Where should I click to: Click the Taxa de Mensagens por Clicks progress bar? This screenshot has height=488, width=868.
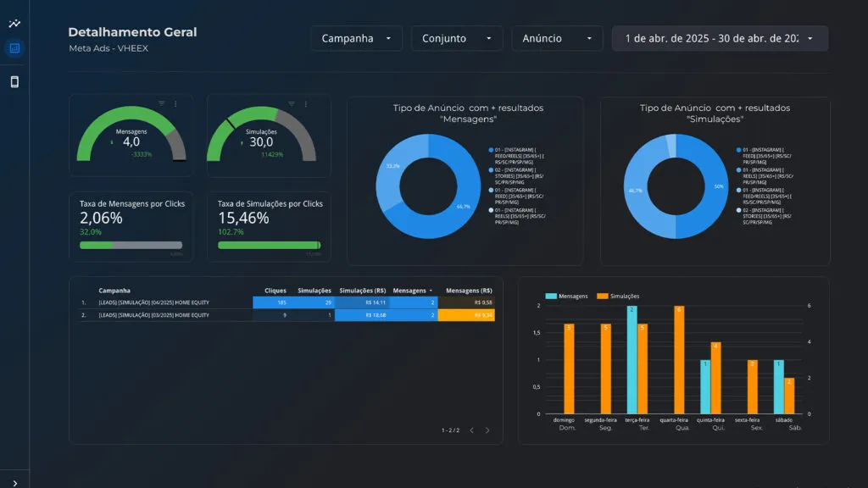(131, 245)
